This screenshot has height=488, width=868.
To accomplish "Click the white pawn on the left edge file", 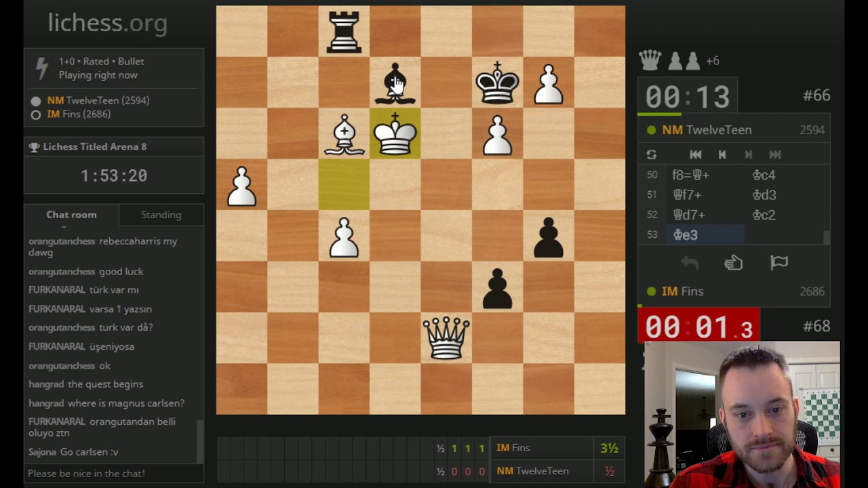I will (x=242, y=185).
